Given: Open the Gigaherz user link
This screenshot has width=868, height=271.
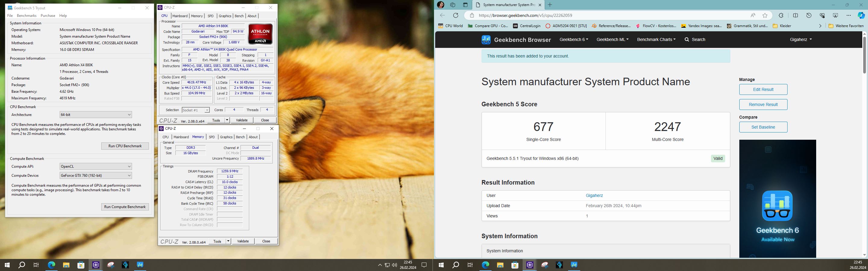Looking at the screenshot, I should [x=594, y=195].
